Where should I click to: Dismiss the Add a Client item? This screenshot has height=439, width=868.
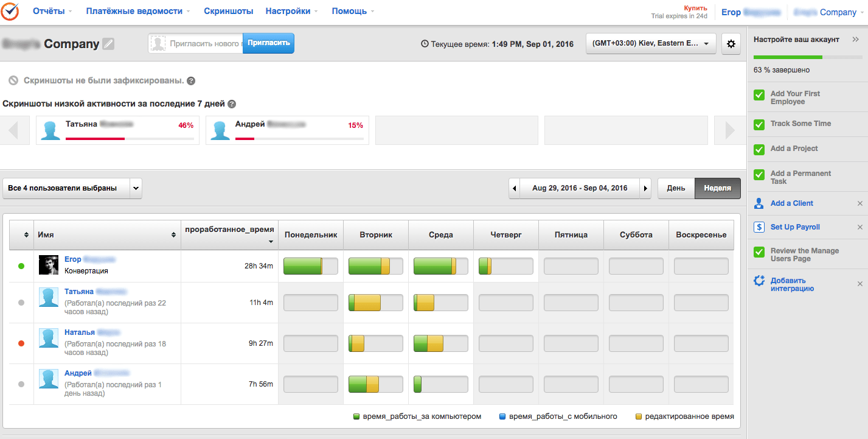pyautogui.click(x=859, y=203)
